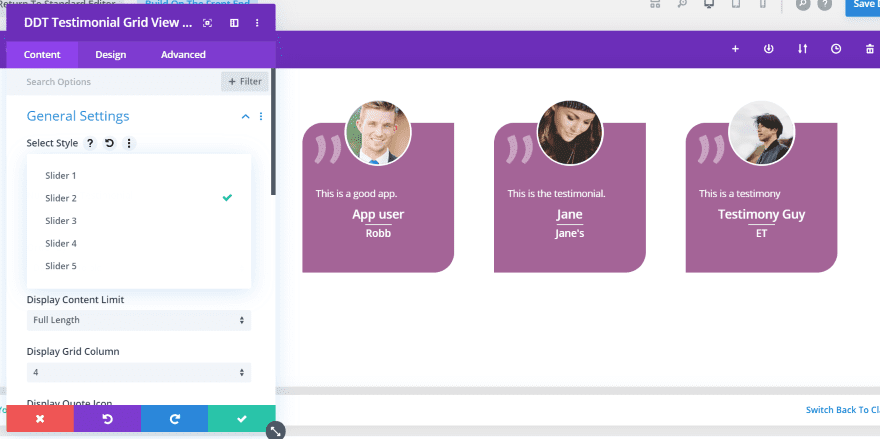The width and height of the screenshot is (880, 439).
Task: Click the trash icon in purple bar
Action: pos(870,49)
